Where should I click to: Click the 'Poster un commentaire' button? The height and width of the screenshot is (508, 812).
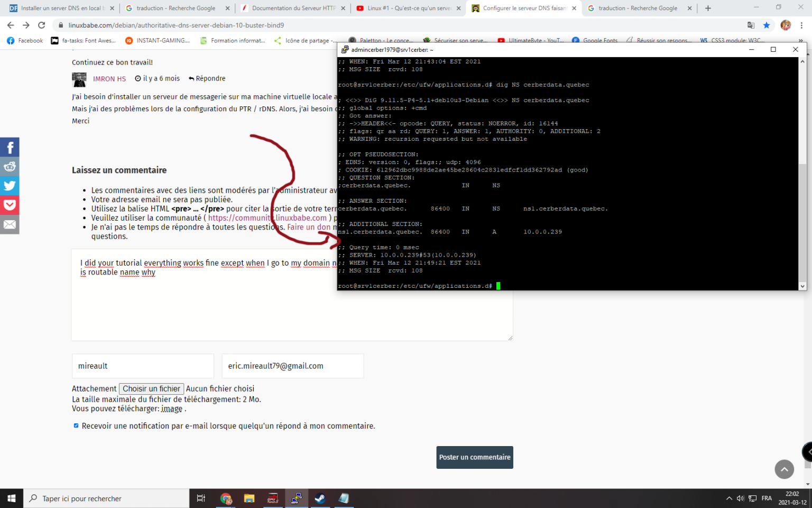point(474,457)
